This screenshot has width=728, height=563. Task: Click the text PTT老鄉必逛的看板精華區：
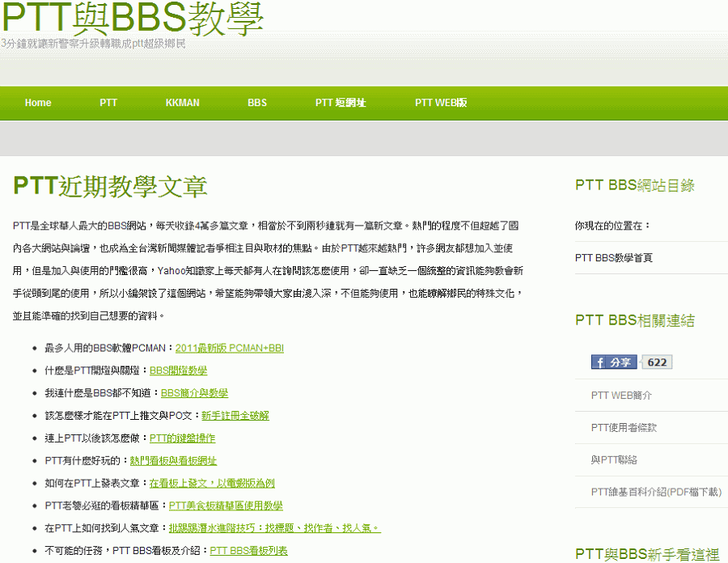(106, 506)
